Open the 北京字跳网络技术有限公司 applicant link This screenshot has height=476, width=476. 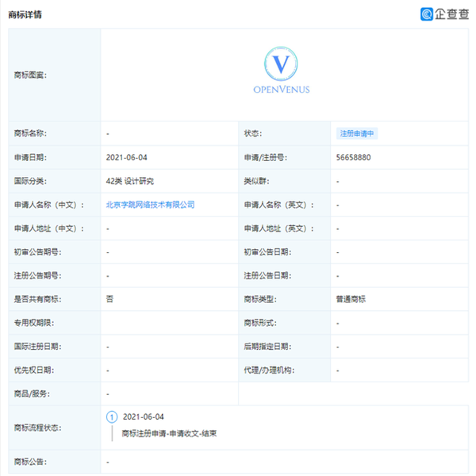150,205
